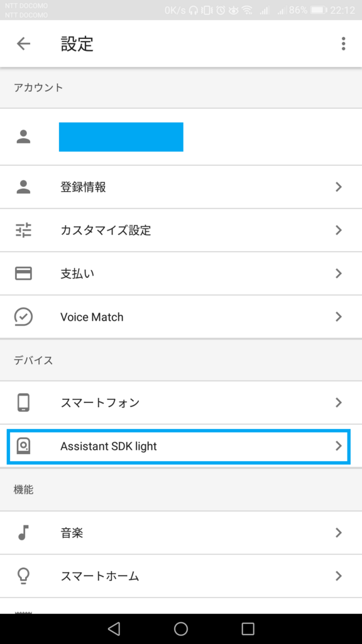The width and height of the screenshot is (362, 644).
Task: Select the highlighted Assistant SDK light row
Action: click(181, 447)
